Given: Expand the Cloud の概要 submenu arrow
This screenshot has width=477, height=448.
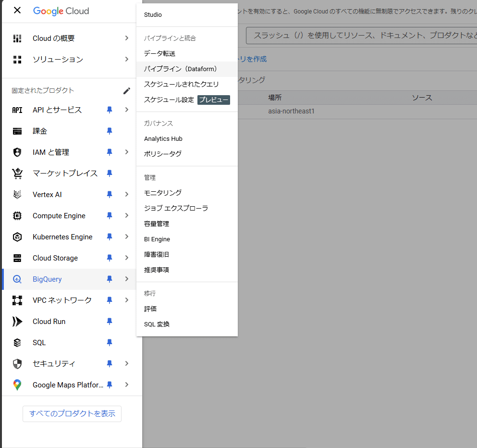Looking at the screenshot, I should click(x=127, y=38).
